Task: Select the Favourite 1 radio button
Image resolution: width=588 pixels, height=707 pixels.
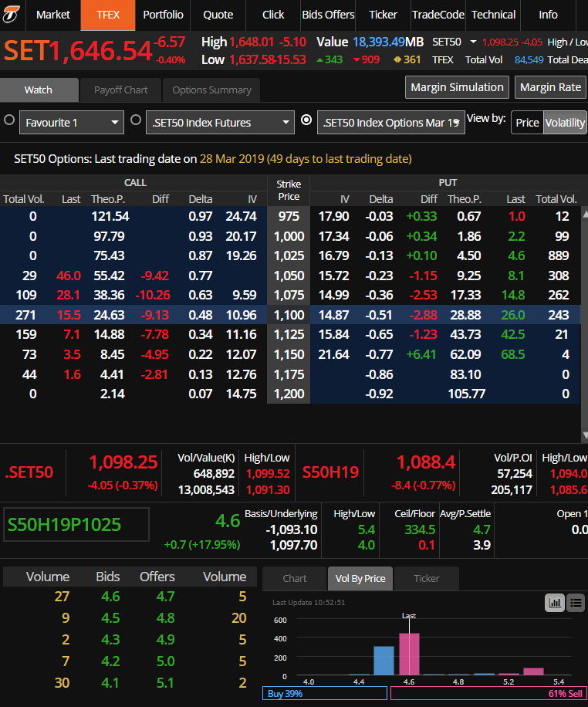Action: point(9,120)
